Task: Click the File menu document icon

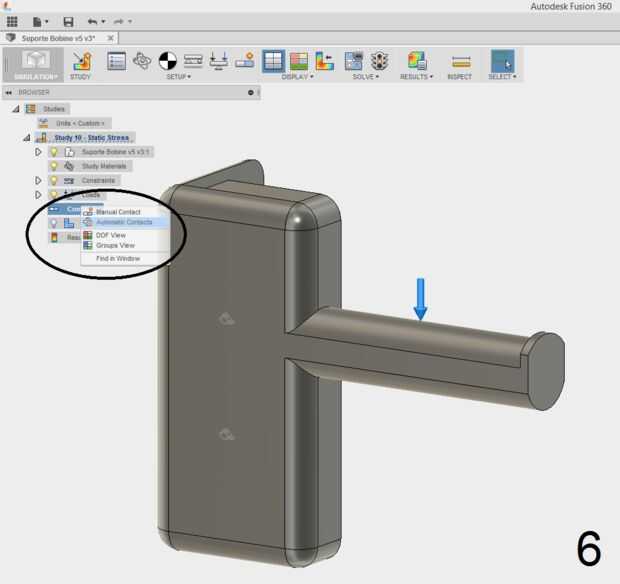Action: pos(37,22)
